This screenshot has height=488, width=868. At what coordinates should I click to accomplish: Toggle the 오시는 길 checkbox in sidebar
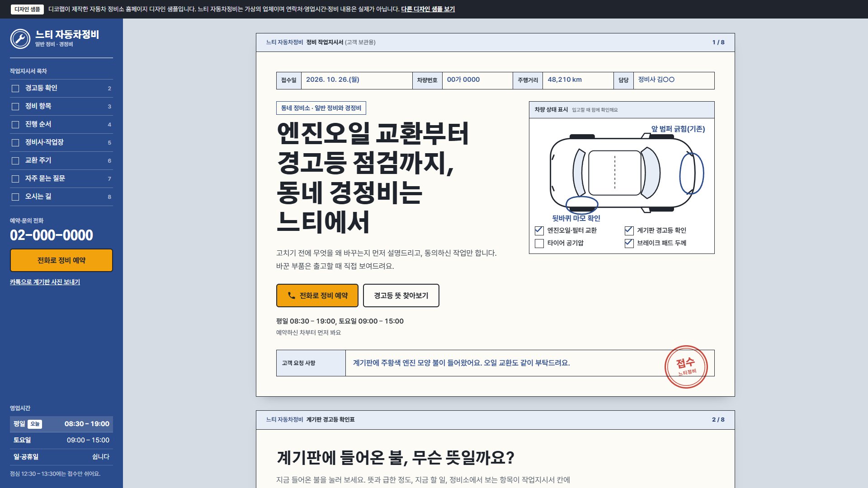15,197
